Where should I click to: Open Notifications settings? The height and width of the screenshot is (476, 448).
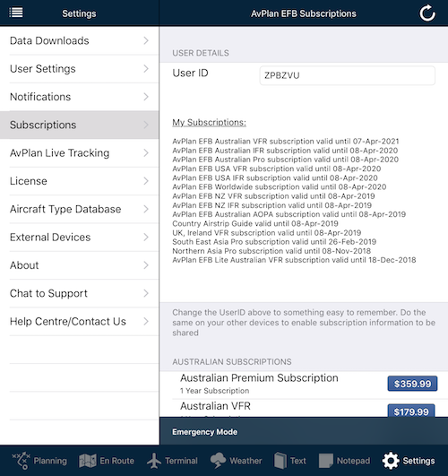pos(80,97)
